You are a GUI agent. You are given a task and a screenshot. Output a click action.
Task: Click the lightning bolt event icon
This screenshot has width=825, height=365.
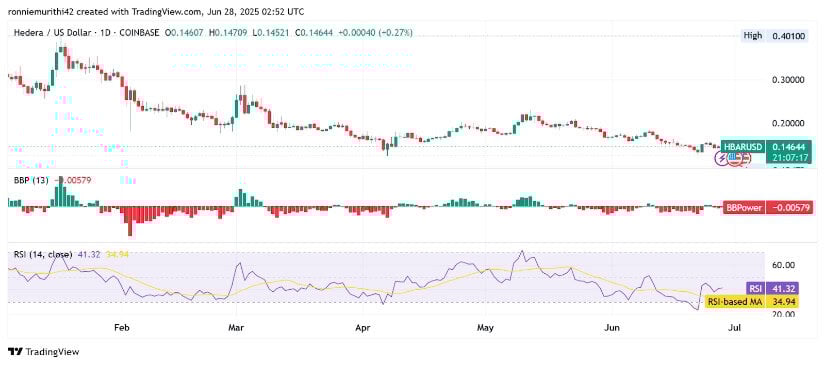tap(721, 158)
